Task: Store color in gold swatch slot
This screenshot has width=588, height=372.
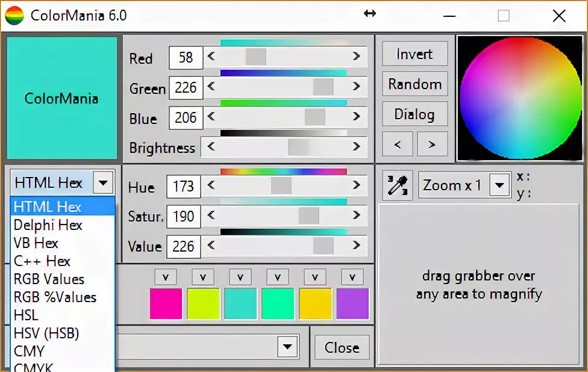Action: click(x=315, y=277)
